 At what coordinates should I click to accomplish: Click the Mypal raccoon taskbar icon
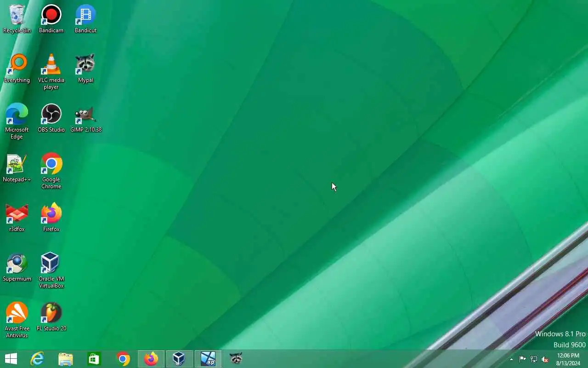pyautogui.click(x=236, y=359)
